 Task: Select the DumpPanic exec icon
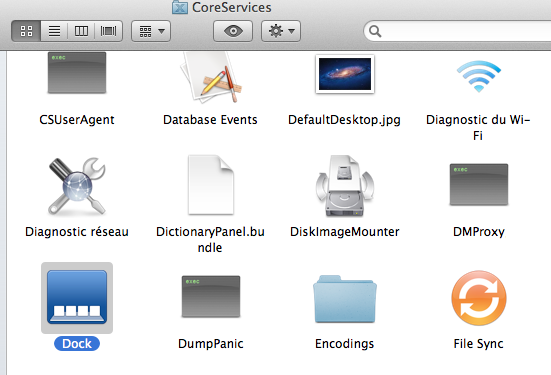coord(210,297)
